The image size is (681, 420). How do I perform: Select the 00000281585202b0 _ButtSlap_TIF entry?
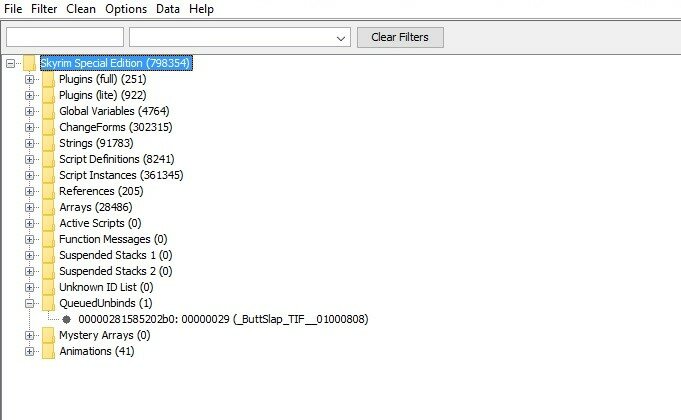pyautogui.click(x=223, y=320)
